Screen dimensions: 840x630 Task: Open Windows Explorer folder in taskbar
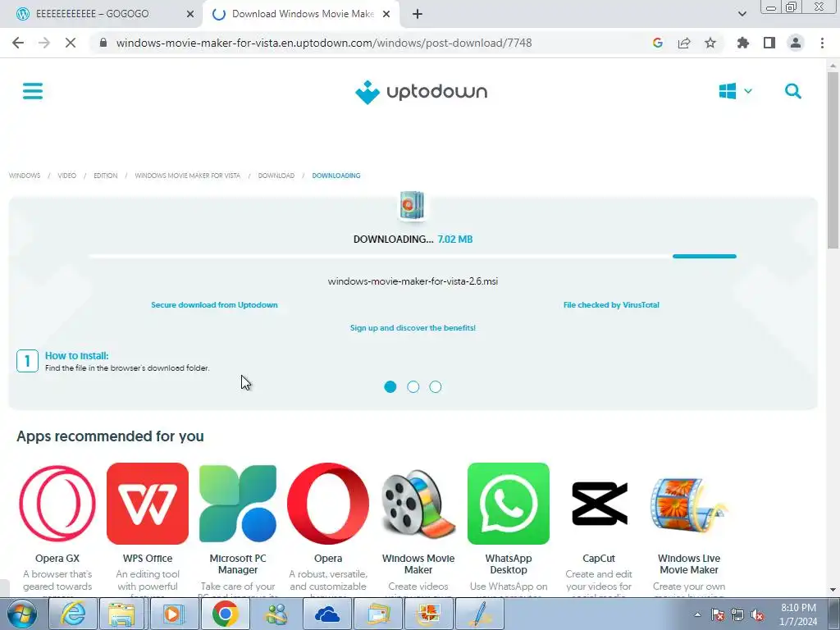tap(121, 614)
